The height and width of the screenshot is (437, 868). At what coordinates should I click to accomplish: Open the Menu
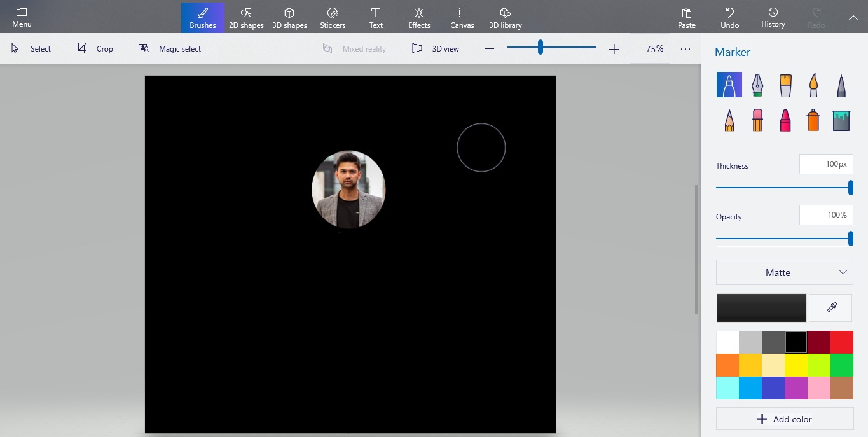tap(21, 17)
